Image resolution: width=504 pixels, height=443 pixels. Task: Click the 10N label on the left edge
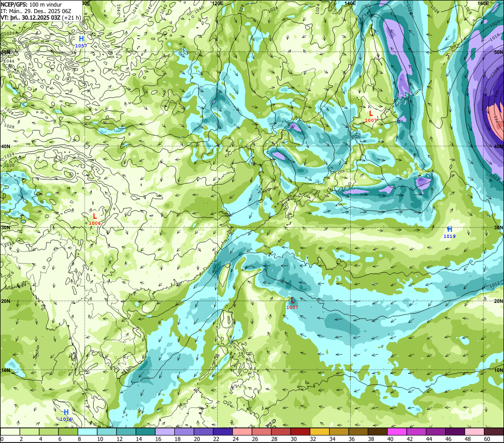coord(6,370)
